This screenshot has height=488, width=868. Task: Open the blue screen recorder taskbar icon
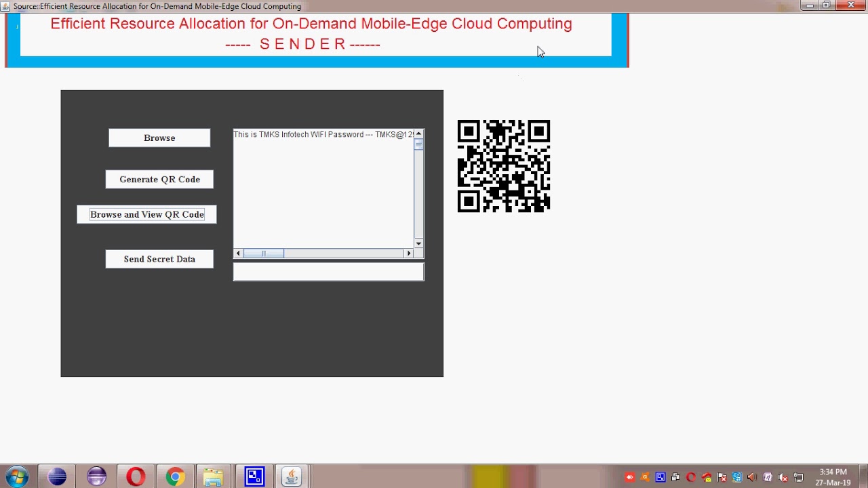(x=254, y=477)
